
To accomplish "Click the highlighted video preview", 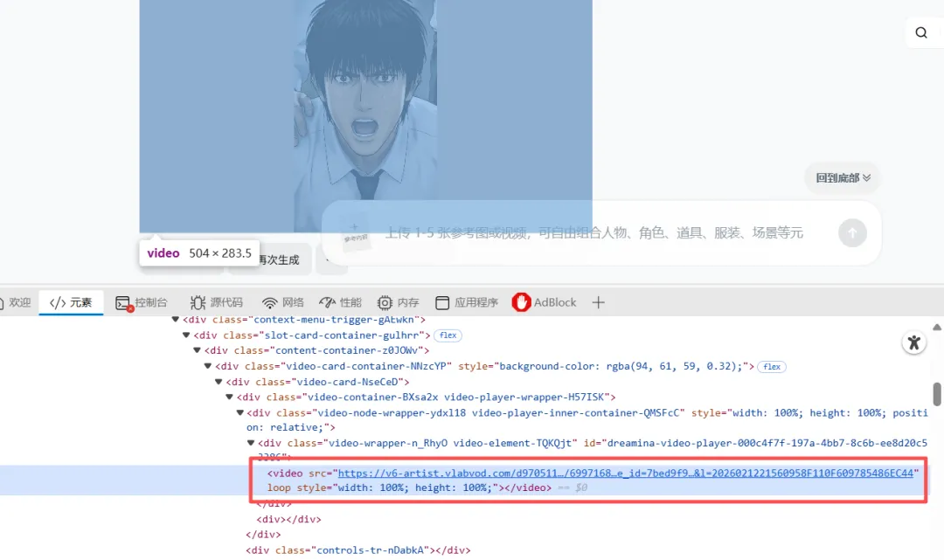I will [365, 116].
